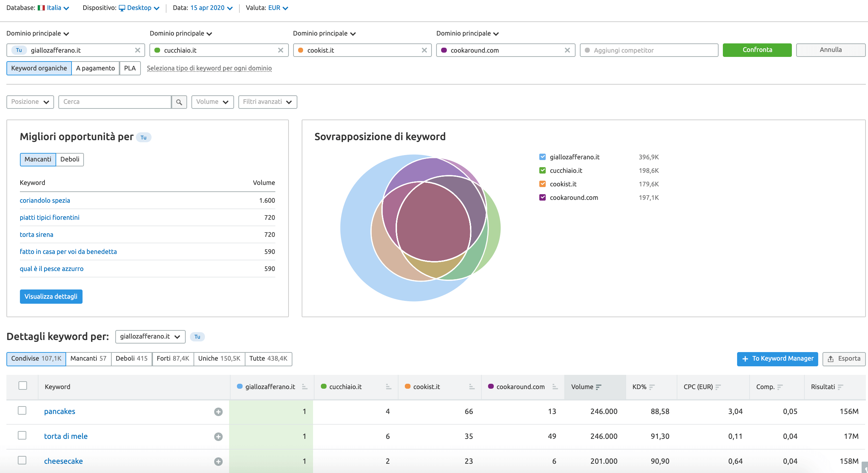Click the Cerca keyword search field
The height and width of the screenshot is (473, 868).
[115, 102]
